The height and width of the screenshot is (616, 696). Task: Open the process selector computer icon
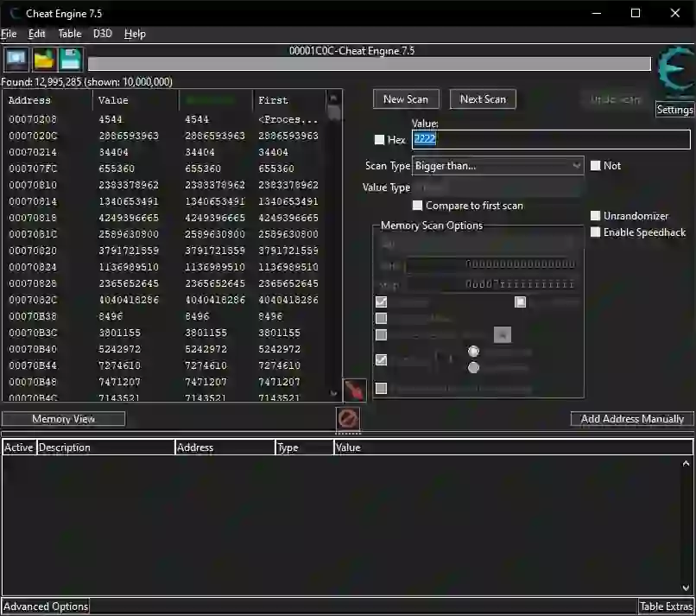(x=16, y=59)
